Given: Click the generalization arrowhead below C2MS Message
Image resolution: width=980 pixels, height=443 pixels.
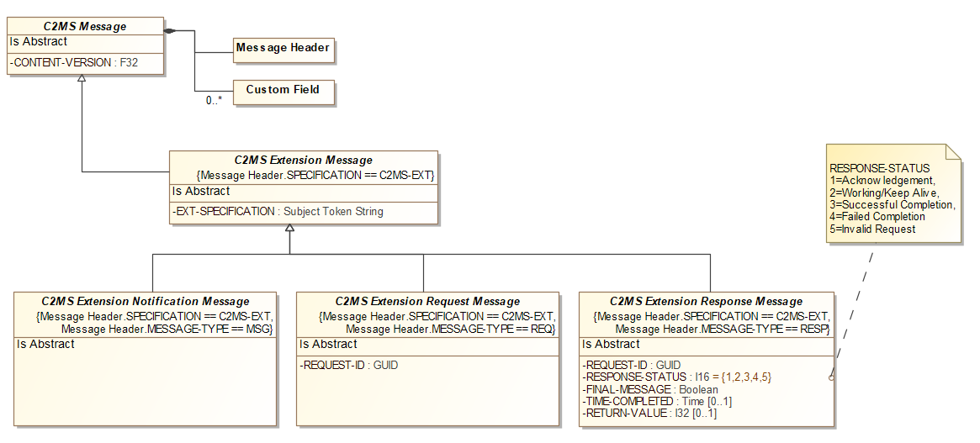Looking at the screenshot, I should (82, 79).
